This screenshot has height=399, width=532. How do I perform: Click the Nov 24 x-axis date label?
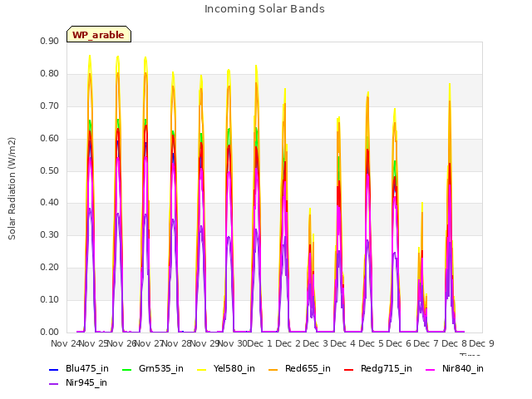pos(66,343)
